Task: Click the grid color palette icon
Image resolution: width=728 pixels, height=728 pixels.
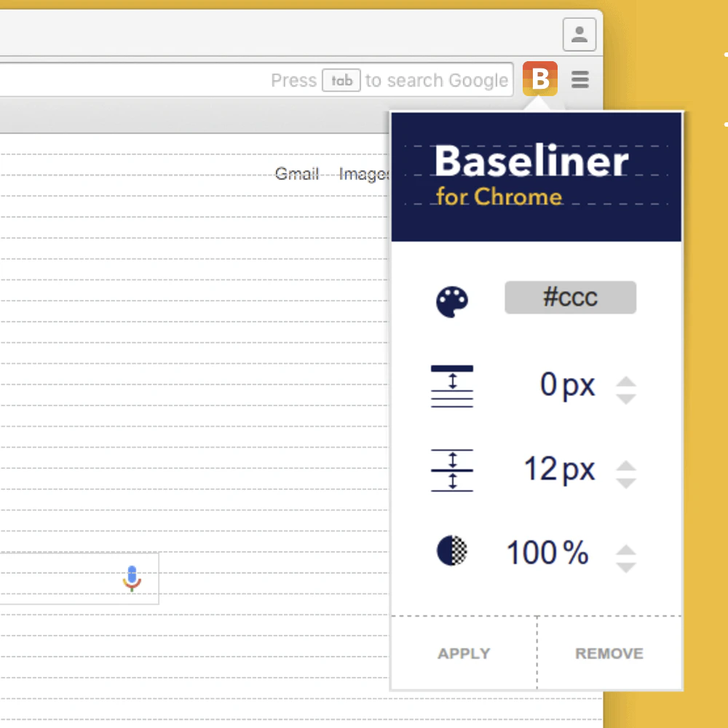Action: 452,302
